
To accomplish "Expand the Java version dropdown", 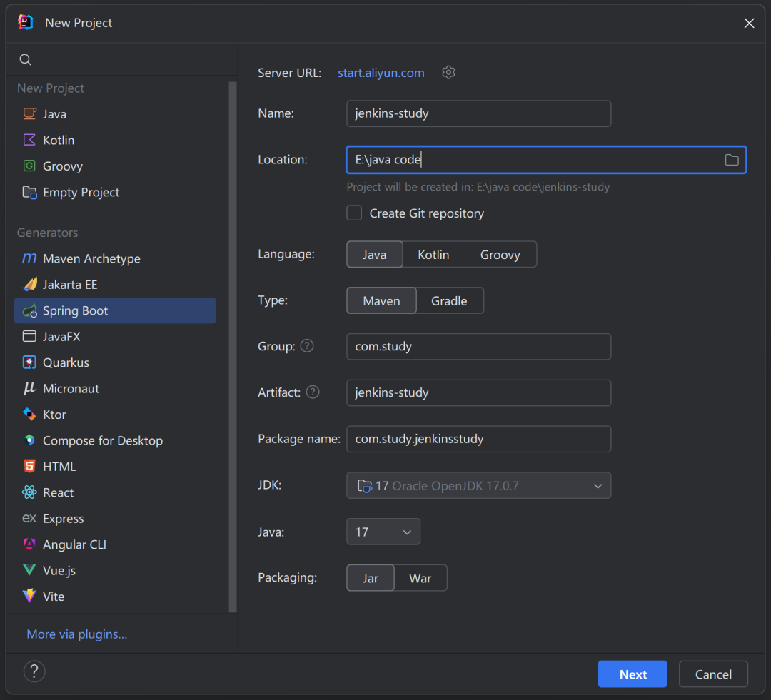I will point(383,532).
